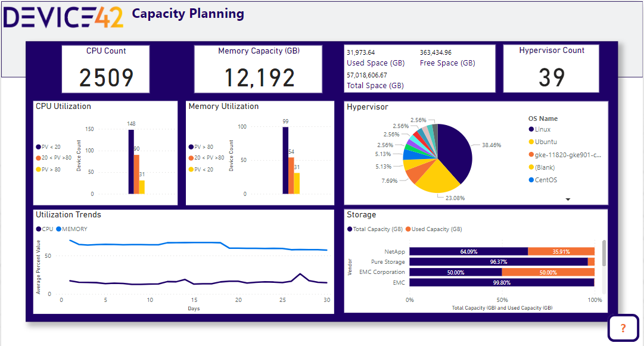Select the Linux legend marker
The image size is (644, 346).
point(531,129)
